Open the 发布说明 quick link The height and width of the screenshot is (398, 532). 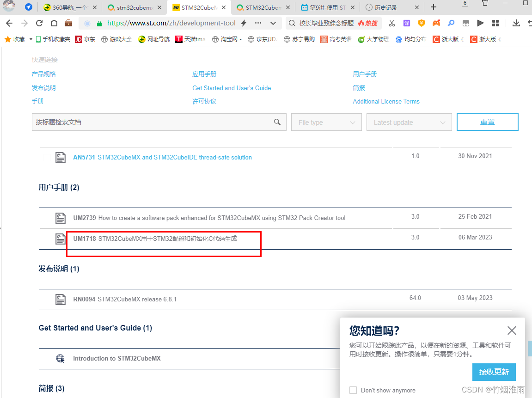click(x=44, y=88)
